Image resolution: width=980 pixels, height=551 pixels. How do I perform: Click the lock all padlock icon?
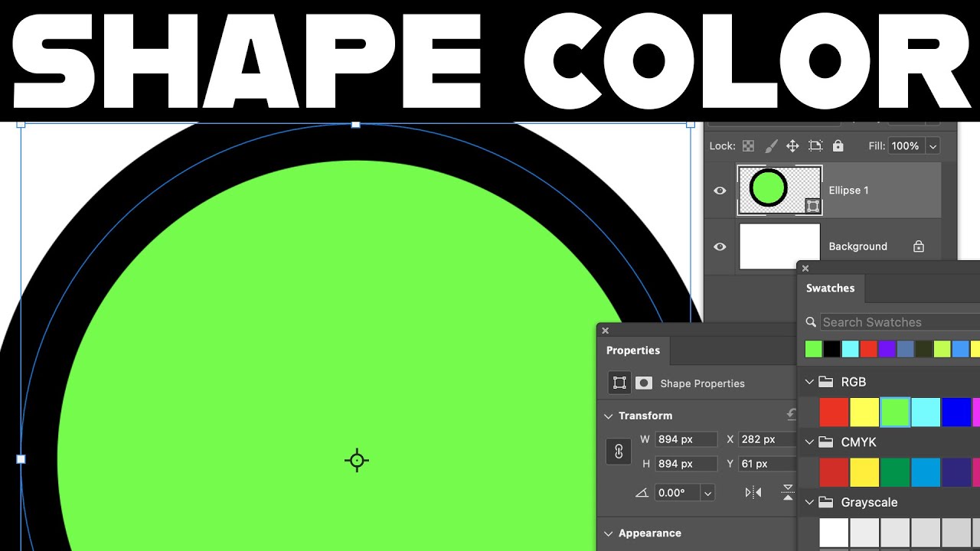tap(838, 145)
